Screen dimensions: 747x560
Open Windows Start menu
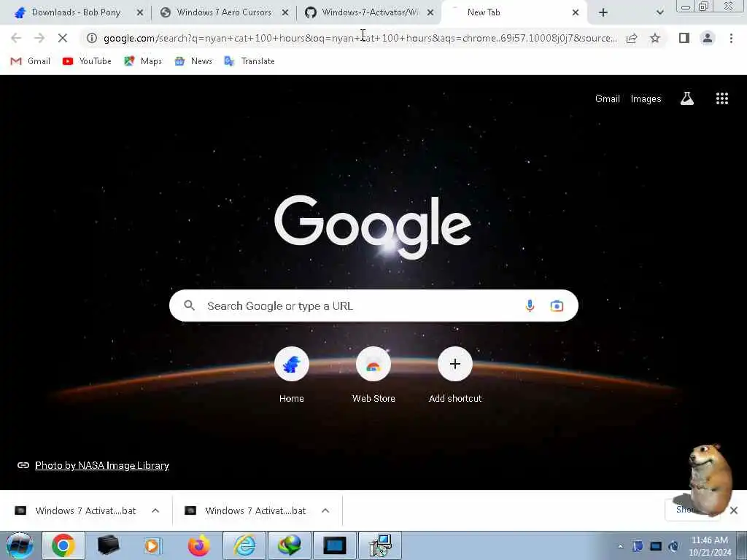19,545
